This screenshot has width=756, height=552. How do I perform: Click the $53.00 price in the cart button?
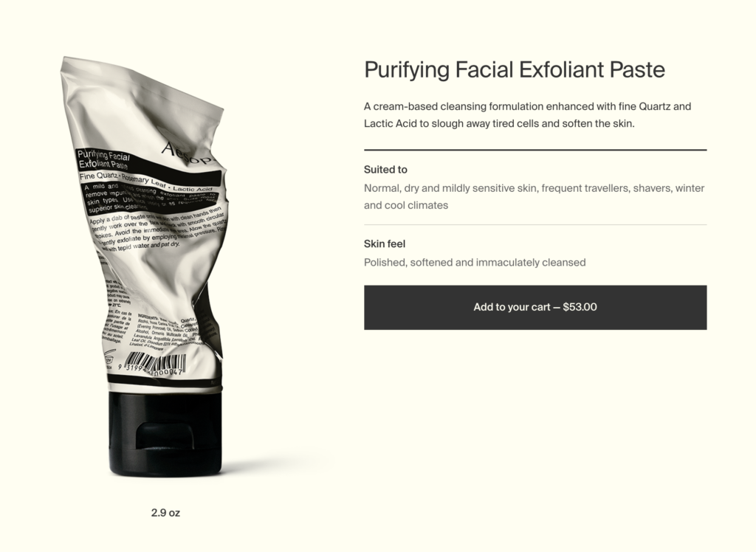pos(580,307)
